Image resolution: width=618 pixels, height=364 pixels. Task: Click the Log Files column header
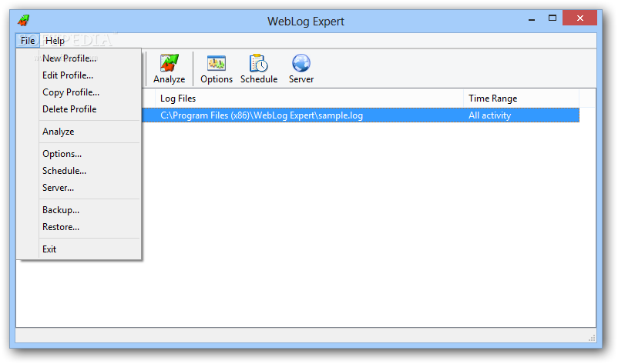pyautogui.click(x=310, y=99)
